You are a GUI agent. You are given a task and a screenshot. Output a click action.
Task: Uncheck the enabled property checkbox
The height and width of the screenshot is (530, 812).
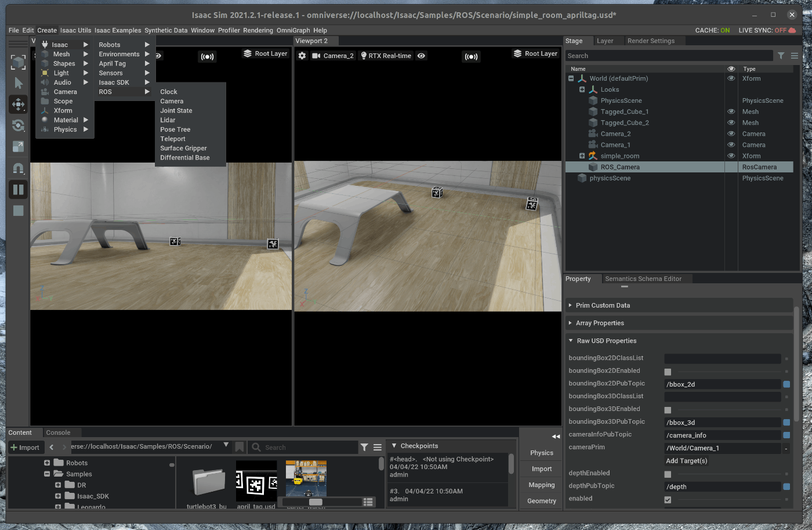point(668,500)
